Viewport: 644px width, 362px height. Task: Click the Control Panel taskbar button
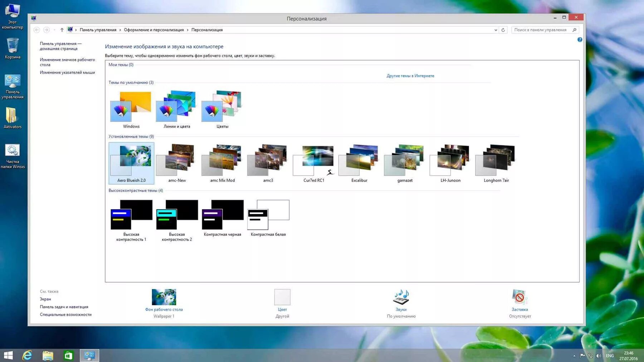(89, 355)
